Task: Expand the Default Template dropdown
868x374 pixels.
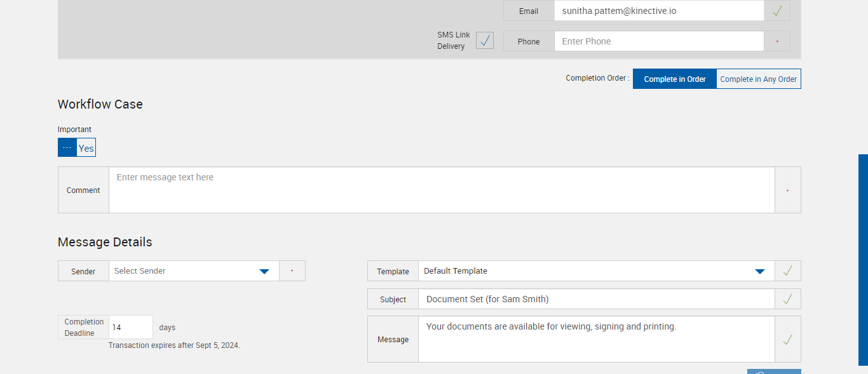Action: coord(588,271)
